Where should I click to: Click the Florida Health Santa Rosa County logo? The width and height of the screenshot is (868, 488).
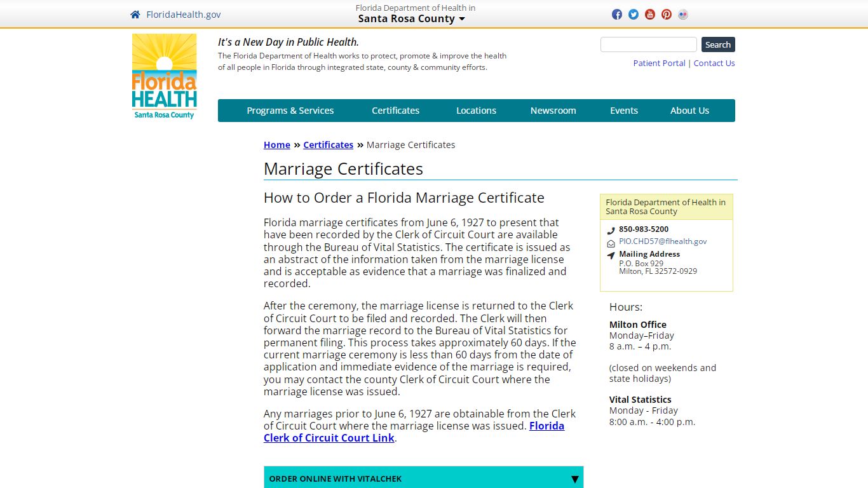164,76
